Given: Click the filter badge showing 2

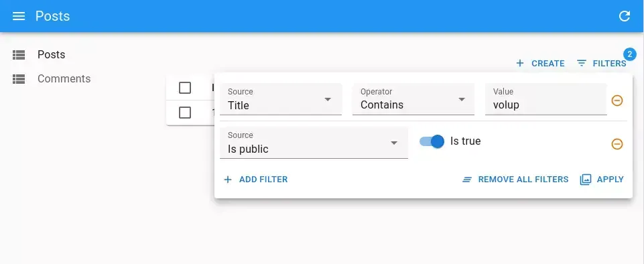Looking at the screenshot, I should pos(629,54).
